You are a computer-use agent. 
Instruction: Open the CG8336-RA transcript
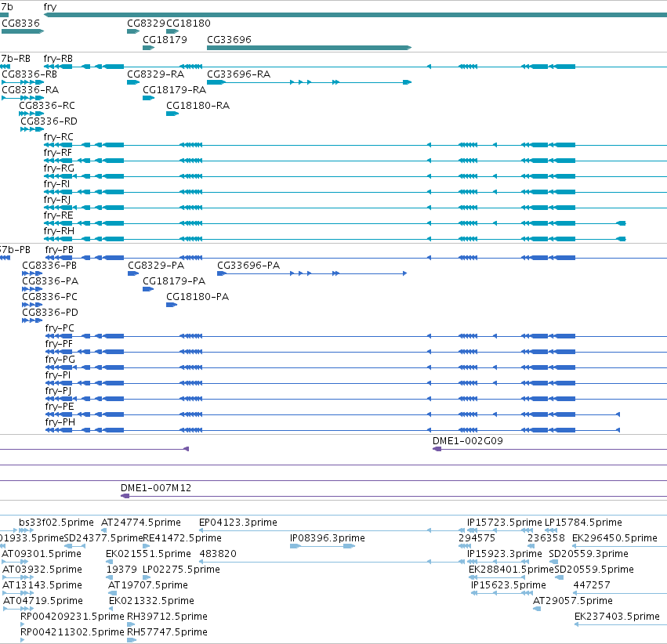point(31,90)
